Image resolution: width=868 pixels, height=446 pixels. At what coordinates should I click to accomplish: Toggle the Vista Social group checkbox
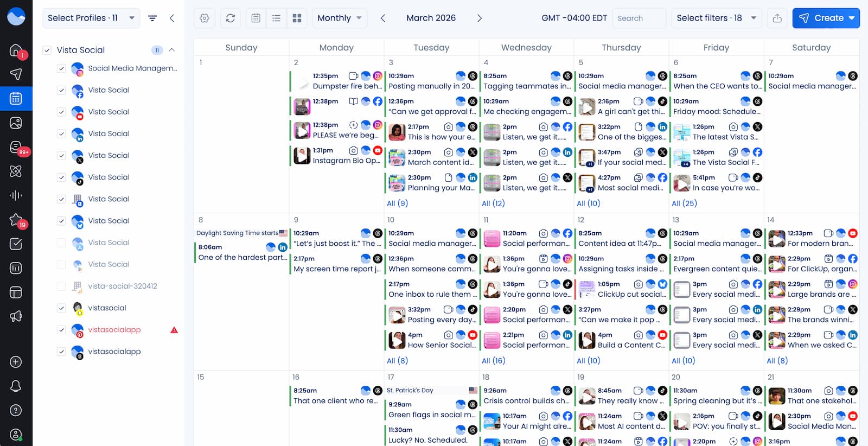(x=47, y=50)
